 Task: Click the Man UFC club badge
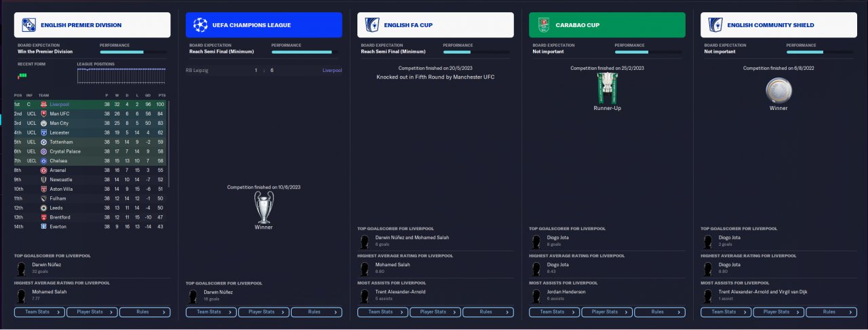pos(43,114)
